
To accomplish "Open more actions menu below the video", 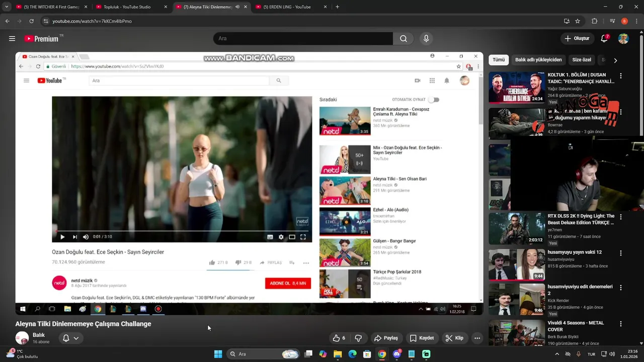I will 477,338.
